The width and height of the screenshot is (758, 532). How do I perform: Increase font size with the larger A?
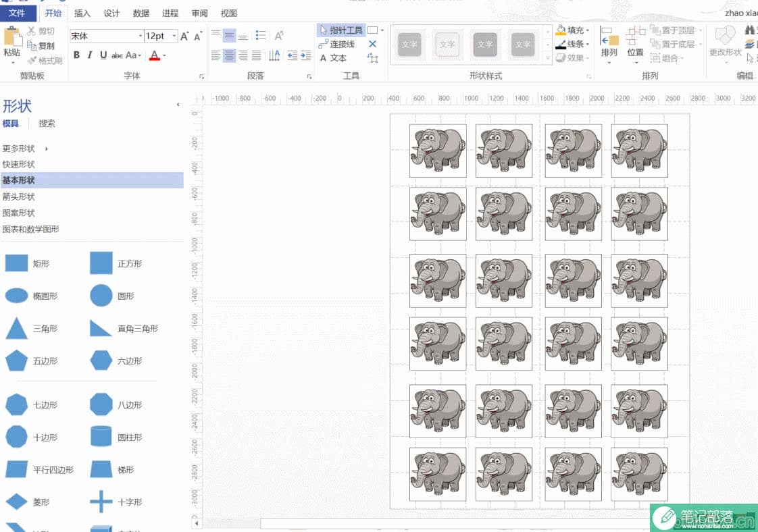(184, 36)
